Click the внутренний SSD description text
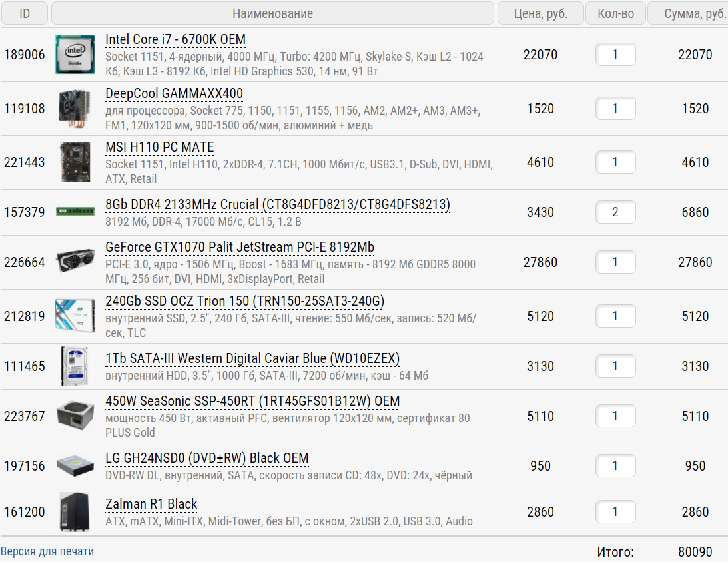The width and height of the screenshot is (728, 562). click(x=290, y=326)
